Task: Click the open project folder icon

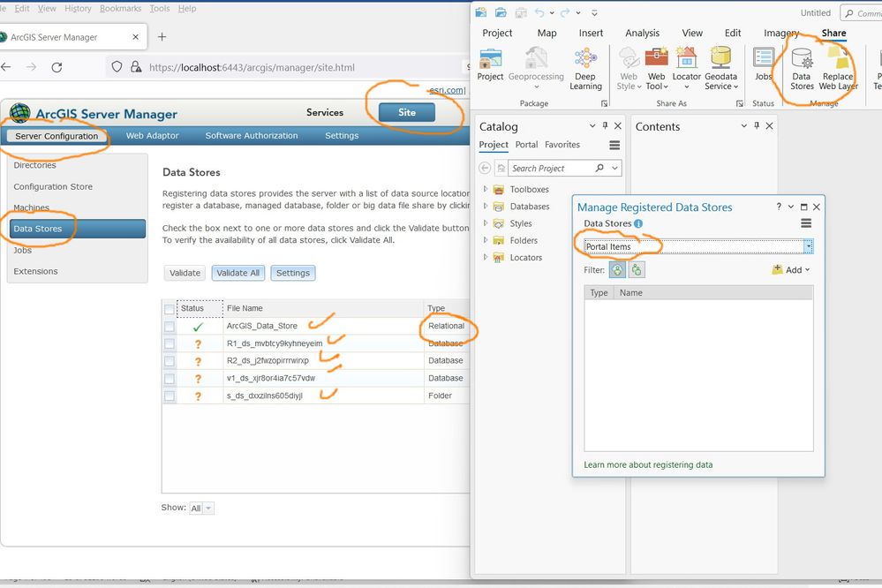Action: pyautogui.click(x=501, y=12)
